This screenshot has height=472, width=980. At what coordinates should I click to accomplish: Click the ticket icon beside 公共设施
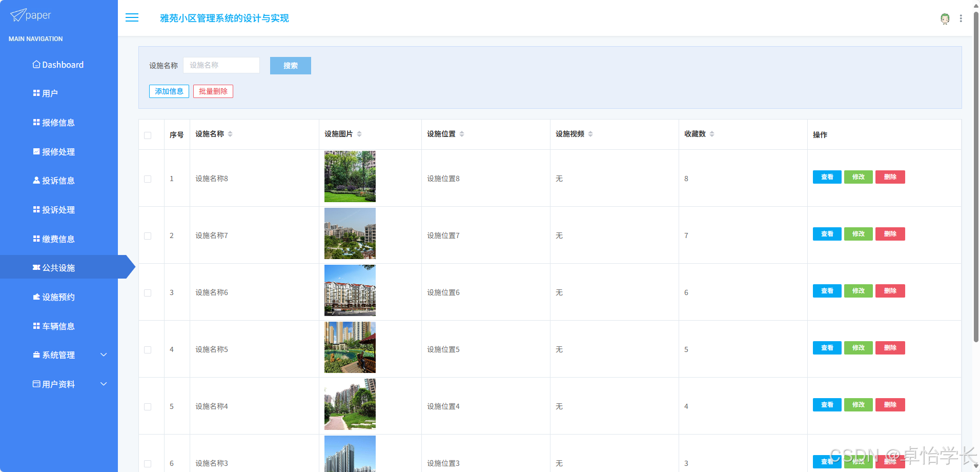tap(36, 268)
